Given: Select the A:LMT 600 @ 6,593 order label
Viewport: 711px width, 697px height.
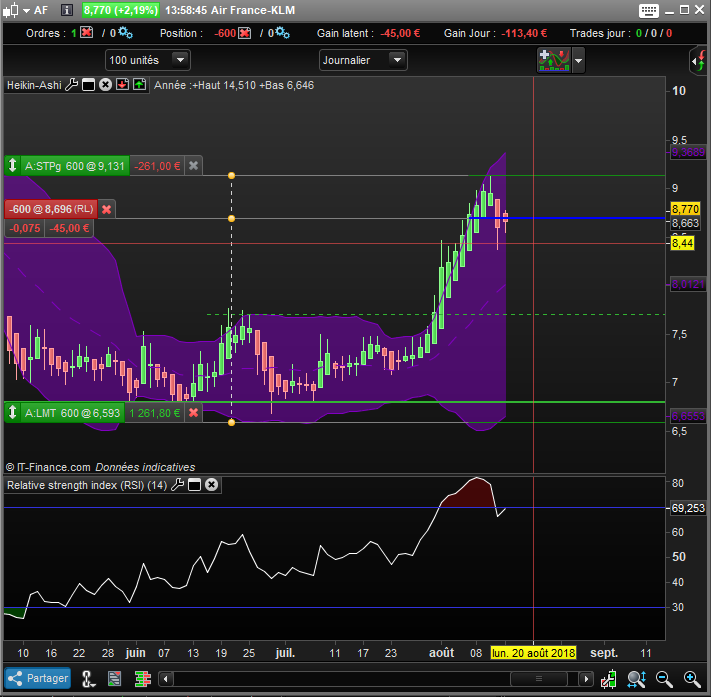Looking at the screenshot, I should pyautogui.click(x=73, y=413).
